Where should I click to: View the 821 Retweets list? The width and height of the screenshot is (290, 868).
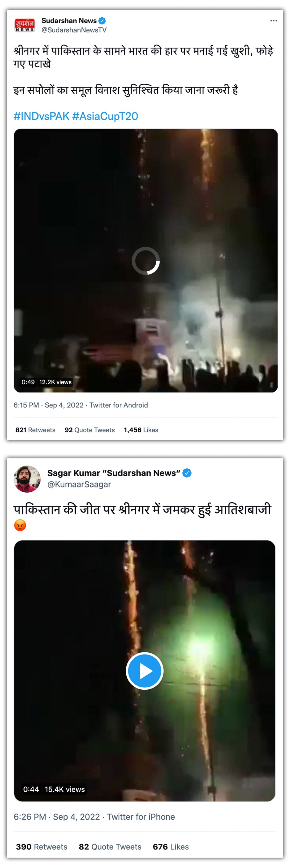click(35, 430)
